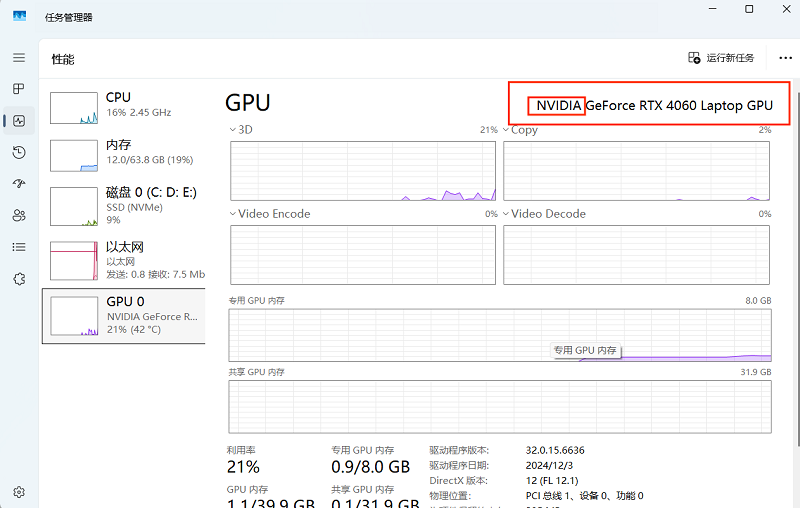Click the driver date 2024/12/3
Viewport: 800px width, 508px height.
tap(549, 466)
